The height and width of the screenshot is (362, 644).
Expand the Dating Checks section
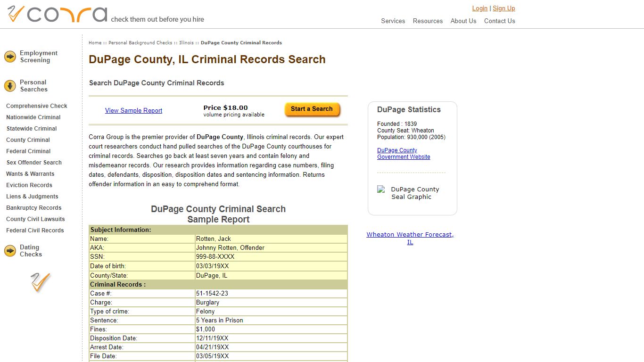[31, 251]
